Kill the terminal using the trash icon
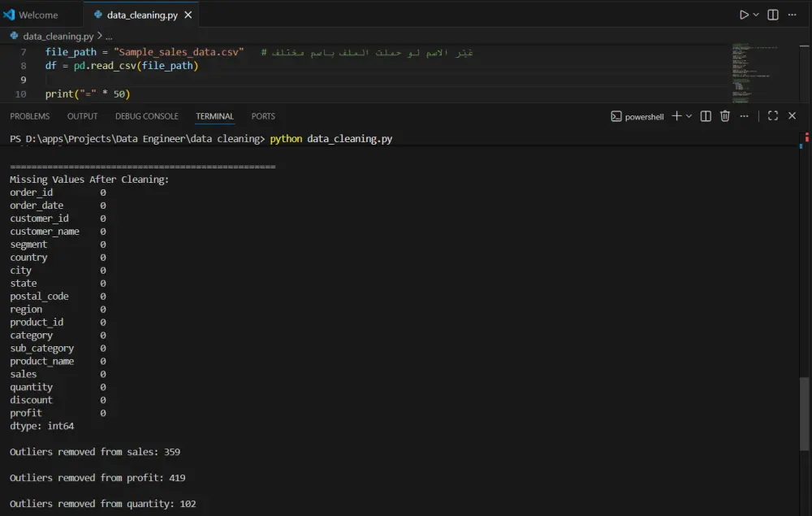The image size is (812, 516). point(724,115)
